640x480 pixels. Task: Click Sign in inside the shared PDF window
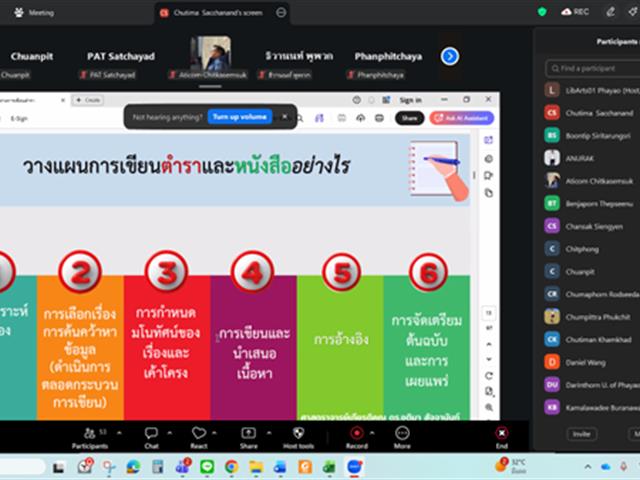410,100
